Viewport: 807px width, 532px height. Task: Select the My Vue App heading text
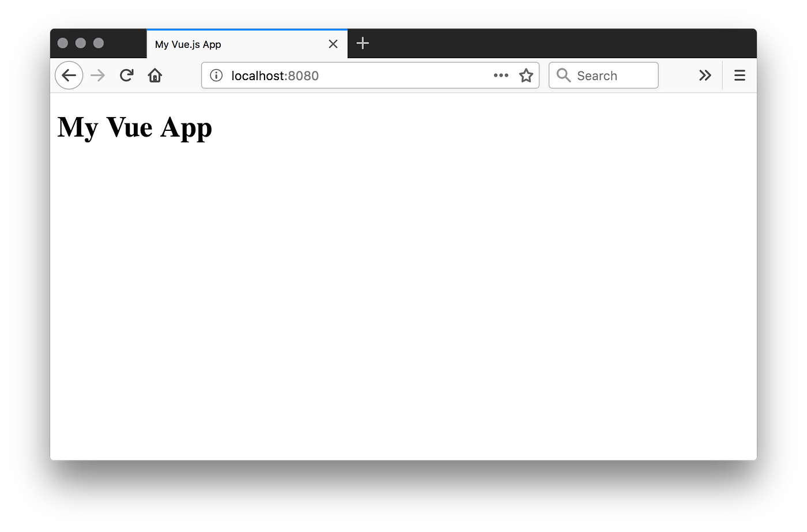pyautogui.click(x=134, y=127)
